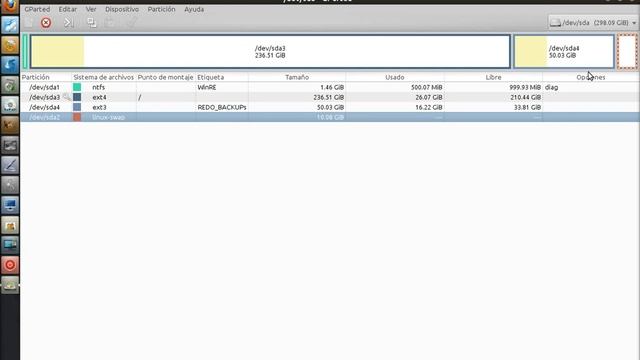
Task: Click the greyed-out New partition toolbar icon
Action: pos(28,22)
